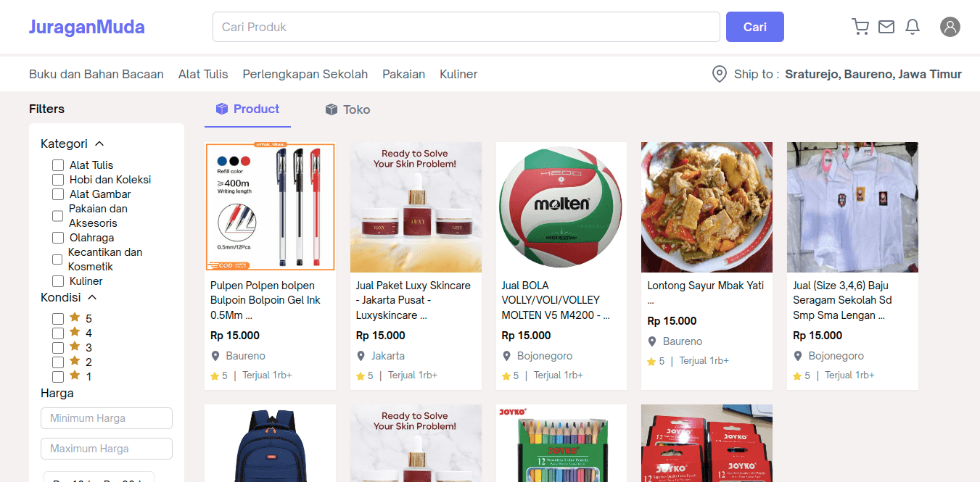Open Buku dan Bahan Bacaan menu
The width and height of the screenshot is (980, 482).
click(96, 74)
